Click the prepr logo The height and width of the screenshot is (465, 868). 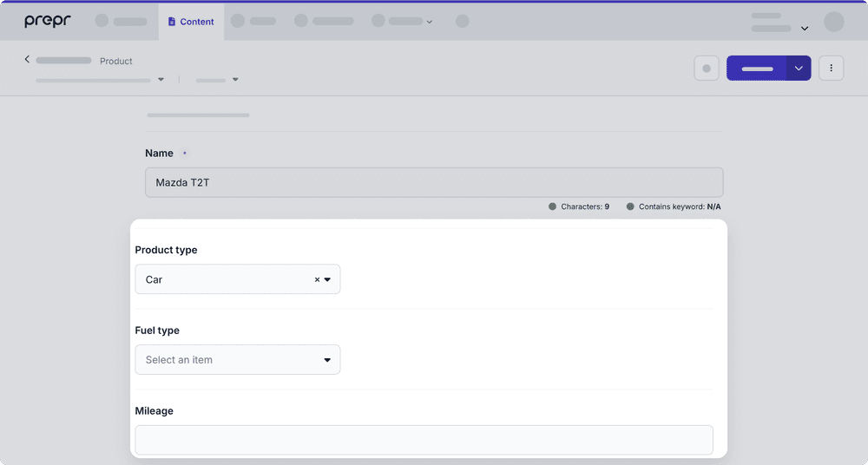click(48, 21)
